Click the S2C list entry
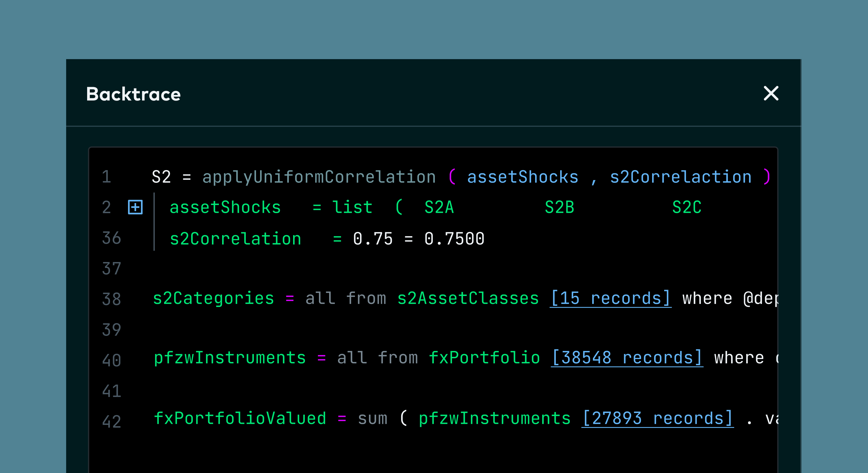This screenshot has width=868, height=473. (687, 207)
